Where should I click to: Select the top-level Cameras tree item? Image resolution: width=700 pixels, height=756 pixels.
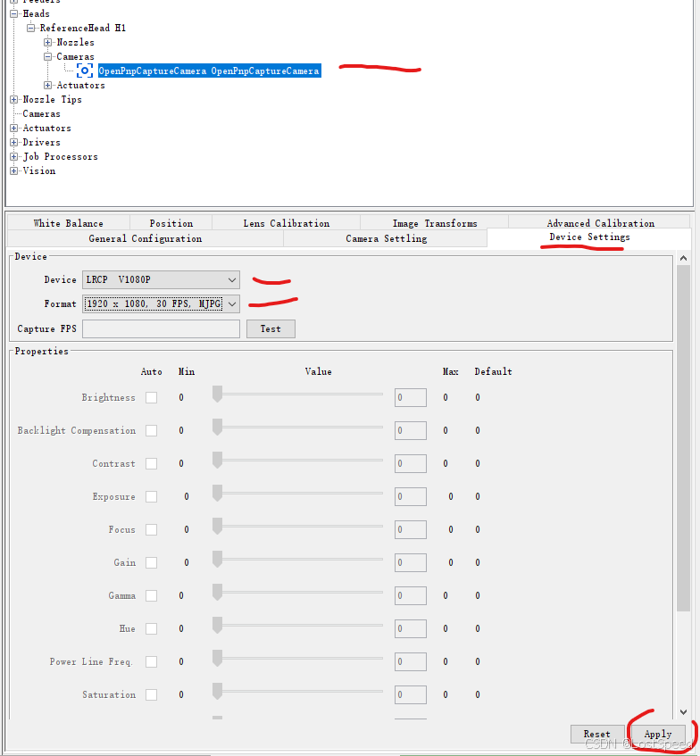(41, 113)
